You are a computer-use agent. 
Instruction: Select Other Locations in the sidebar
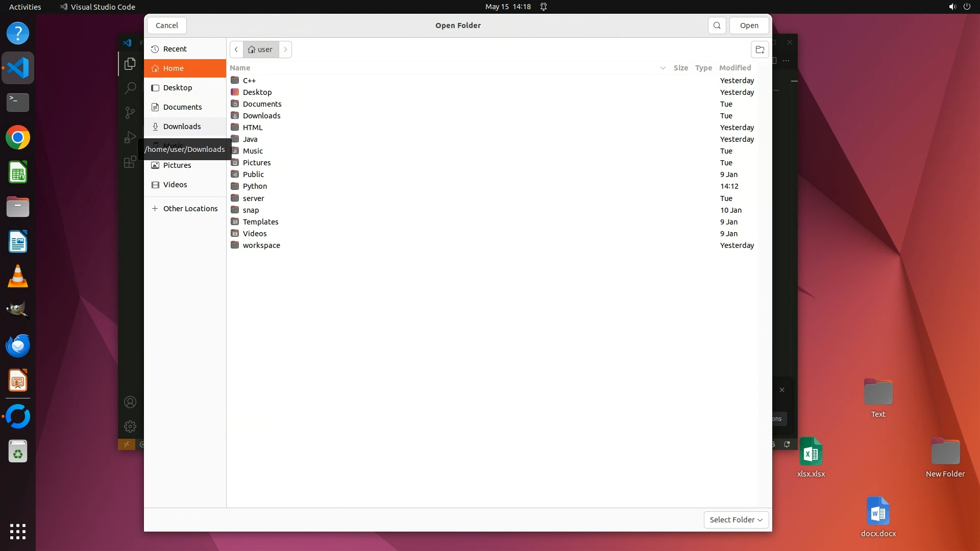click(190, 209)
